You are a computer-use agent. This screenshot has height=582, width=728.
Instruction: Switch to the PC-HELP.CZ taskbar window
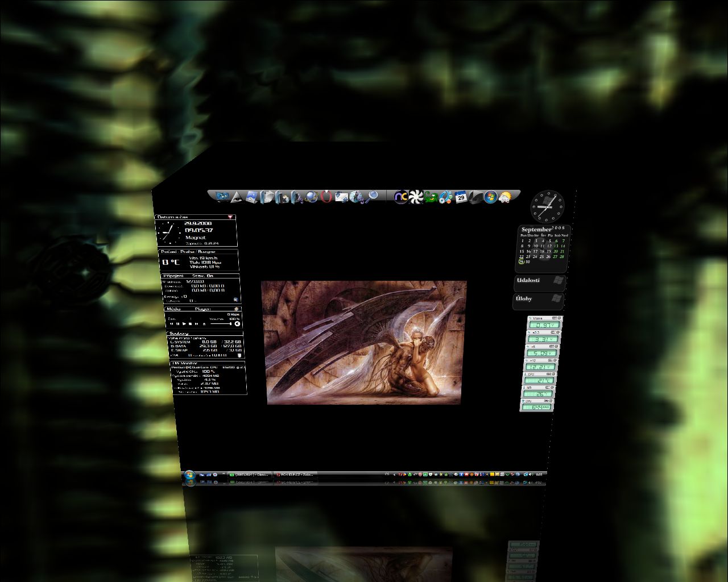click(x=295, y=474)
